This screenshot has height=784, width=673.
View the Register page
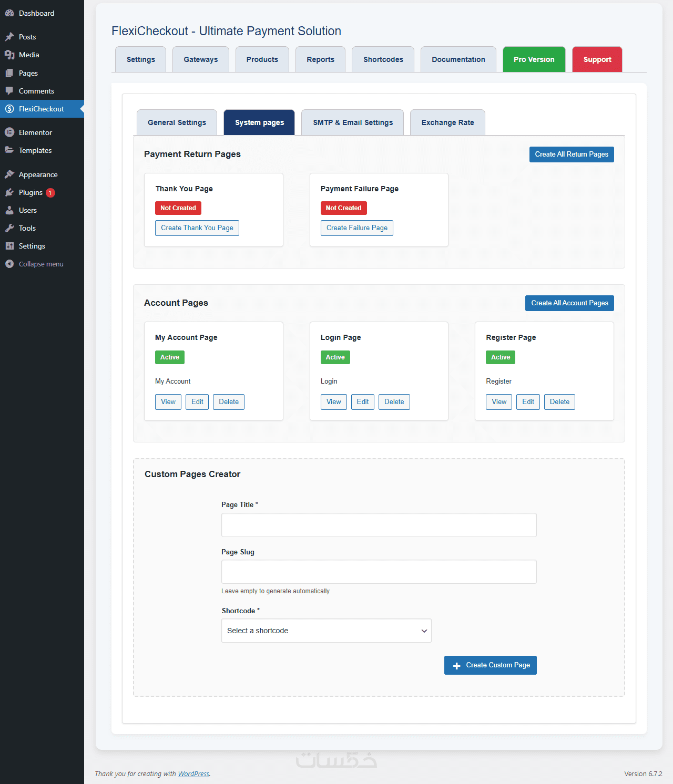(499, 402)
